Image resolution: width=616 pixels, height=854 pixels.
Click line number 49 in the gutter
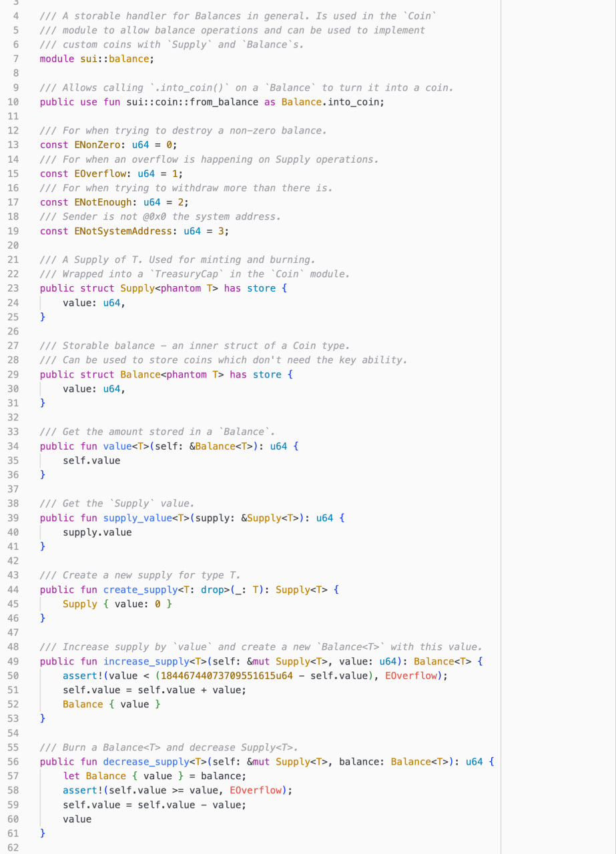click(13, 661)
